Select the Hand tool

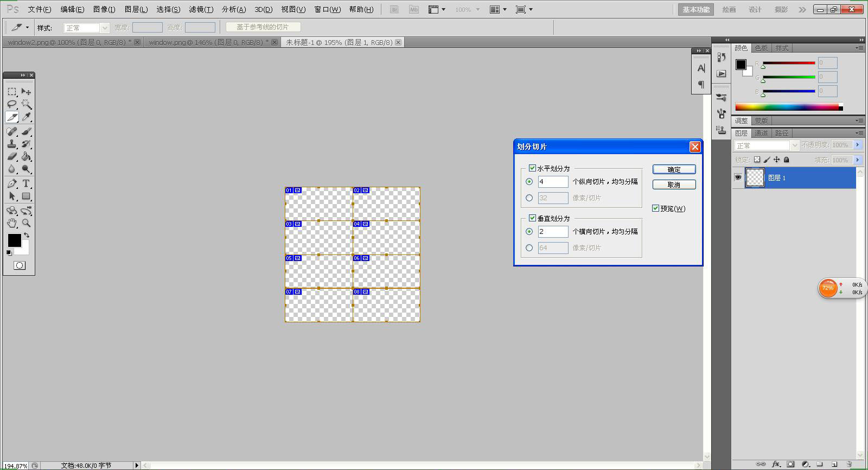[x=12, y=223]
